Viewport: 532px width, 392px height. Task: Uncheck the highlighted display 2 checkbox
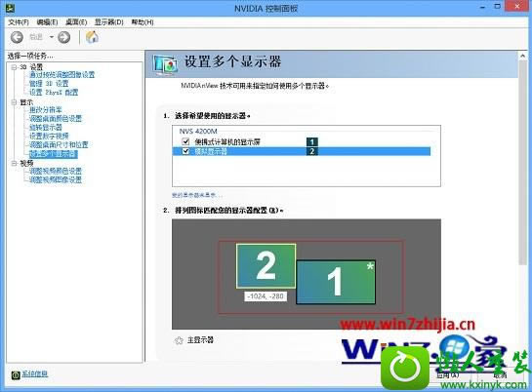(x=185, y=151)
